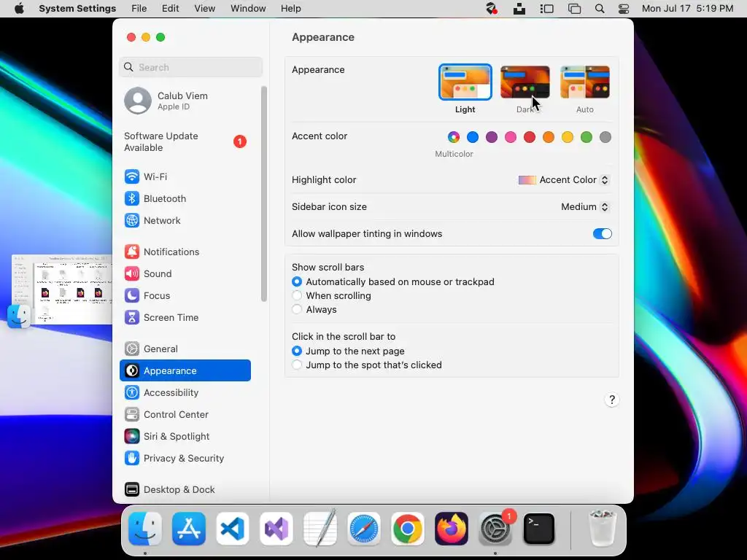Open Privacy & Security settings
The height and width of the screenshot is (560, 747).
(185, 459)
